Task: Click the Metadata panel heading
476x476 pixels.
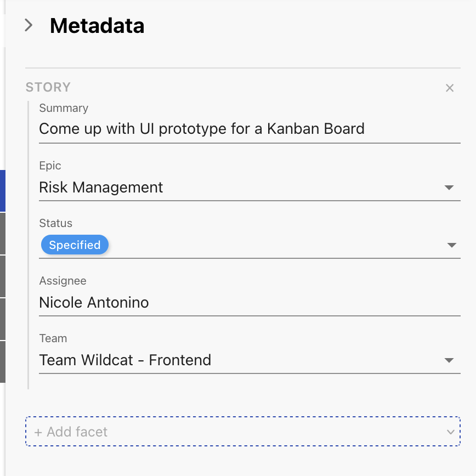Action: click(97, 26)
